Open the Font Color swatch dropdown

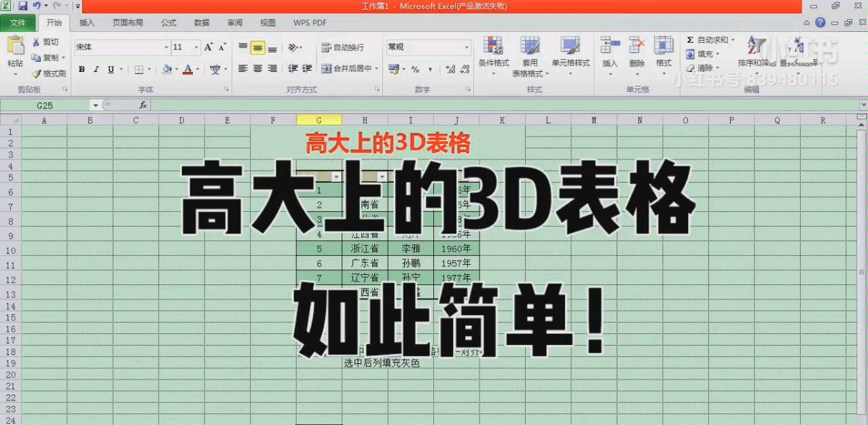[196, 69]
